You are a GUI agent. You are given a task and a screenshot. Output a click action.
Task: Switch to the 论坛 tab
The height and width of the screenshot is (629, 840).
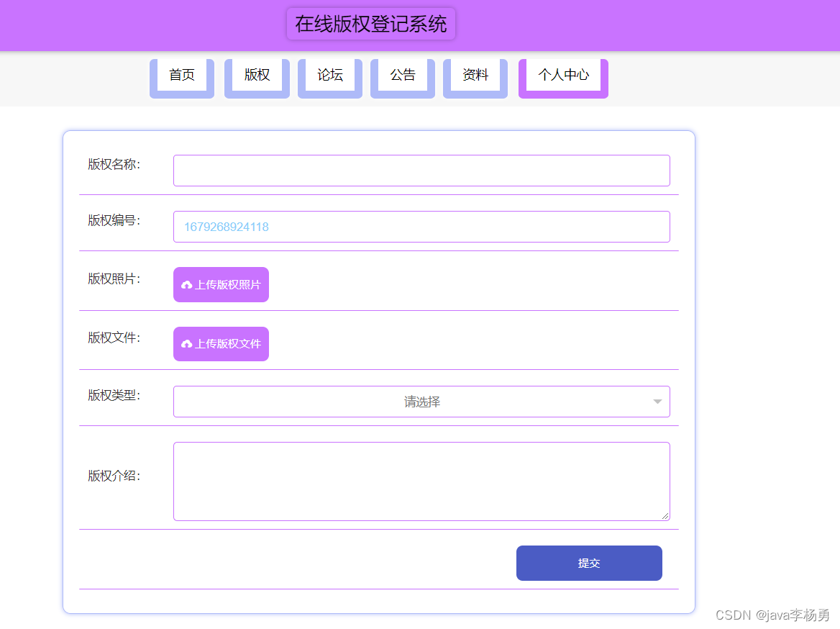(330, 78)
